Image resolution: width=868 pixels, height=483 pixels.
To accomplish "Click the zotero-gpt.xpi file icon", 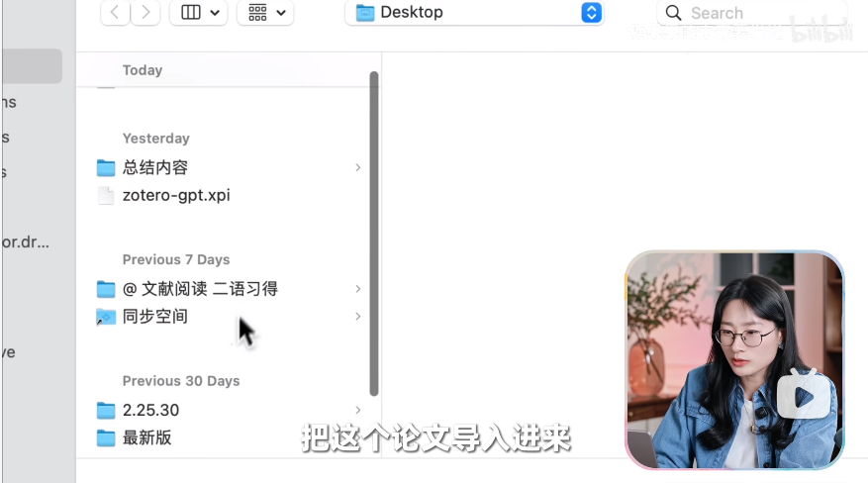I will [x=106, y=195].
